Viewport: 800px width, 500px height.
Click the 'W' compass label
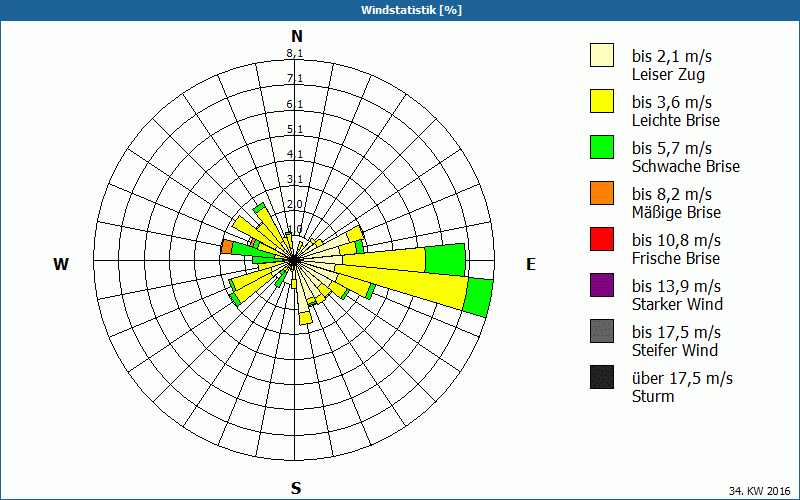tap(61, 264)
